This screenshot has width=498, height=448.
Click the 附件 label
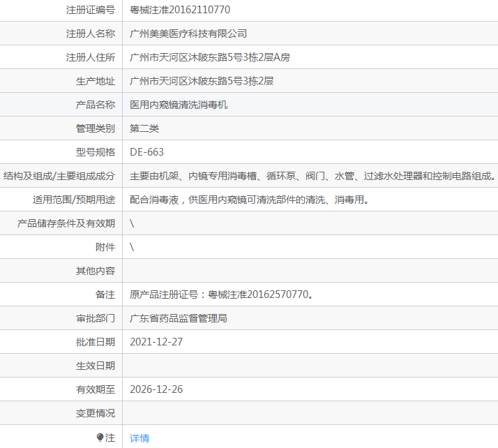click(x=105, y=247)
